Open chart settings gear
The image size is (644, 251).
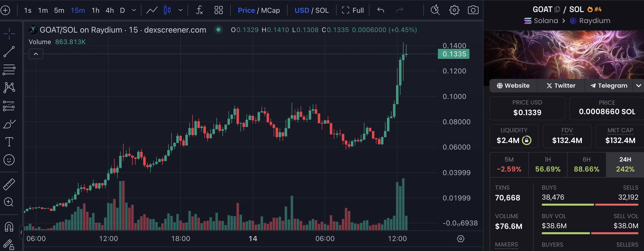click(454, 10)
